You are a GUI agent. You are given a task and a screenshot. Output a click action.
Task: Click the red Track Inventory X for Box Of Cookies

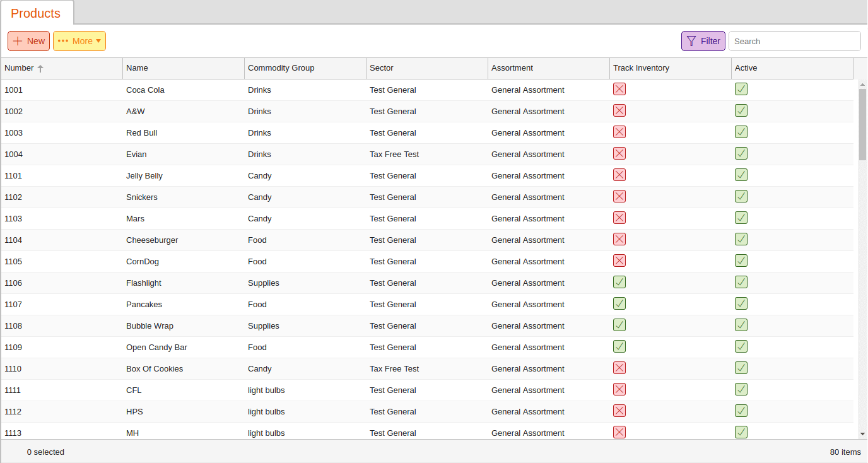coord(619,368)
